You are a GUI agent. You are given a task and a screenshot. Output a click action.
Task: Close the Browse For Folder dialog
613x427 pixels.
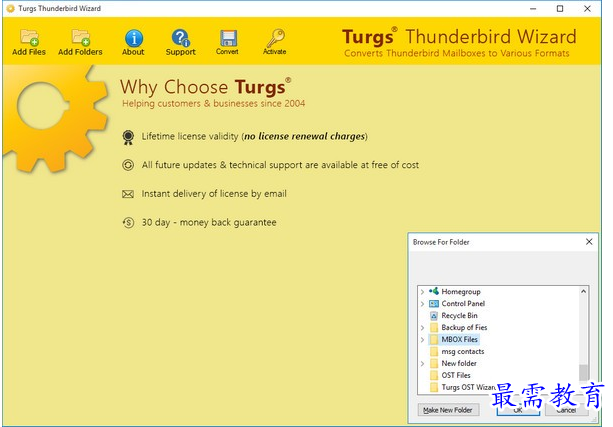click(x=589, y=242)
